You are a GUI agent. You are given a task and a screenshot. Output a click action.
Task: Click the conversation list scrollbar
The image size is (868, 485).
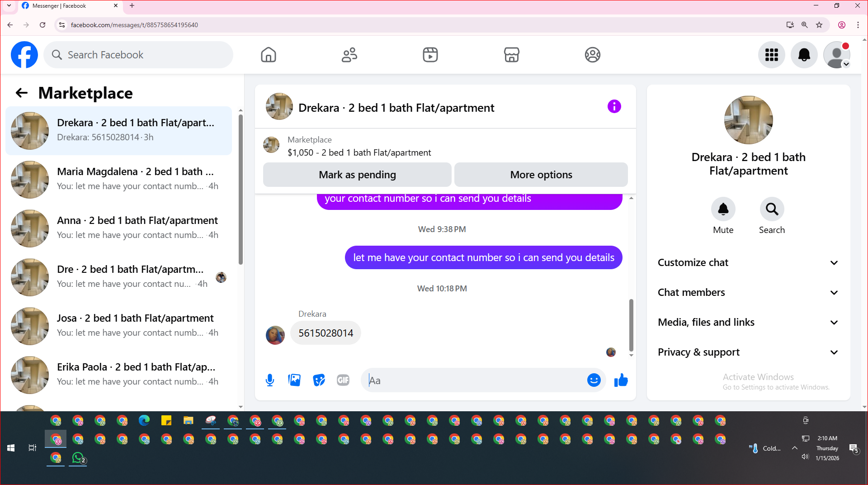tap(241, 190)
